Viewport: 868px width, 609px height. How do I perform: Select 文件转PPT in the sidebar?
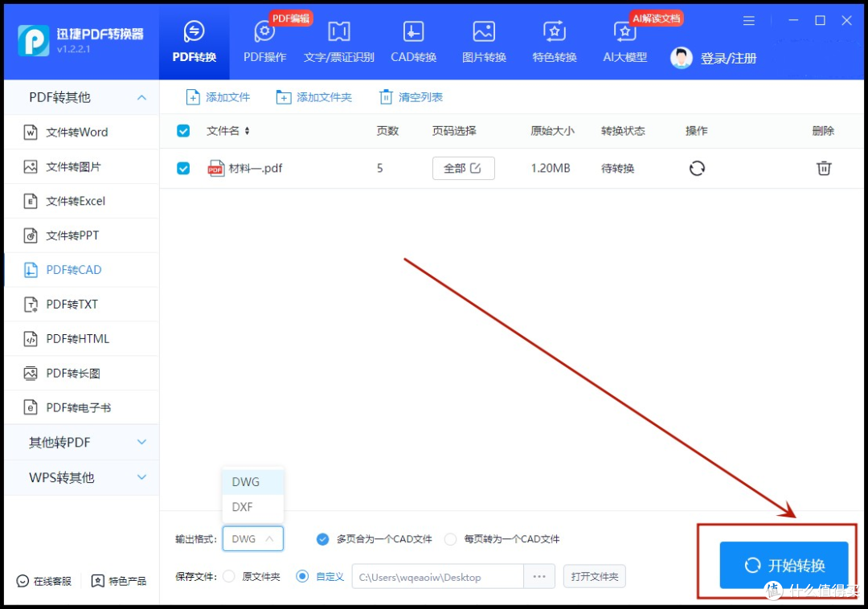click(x=82, y=235)
